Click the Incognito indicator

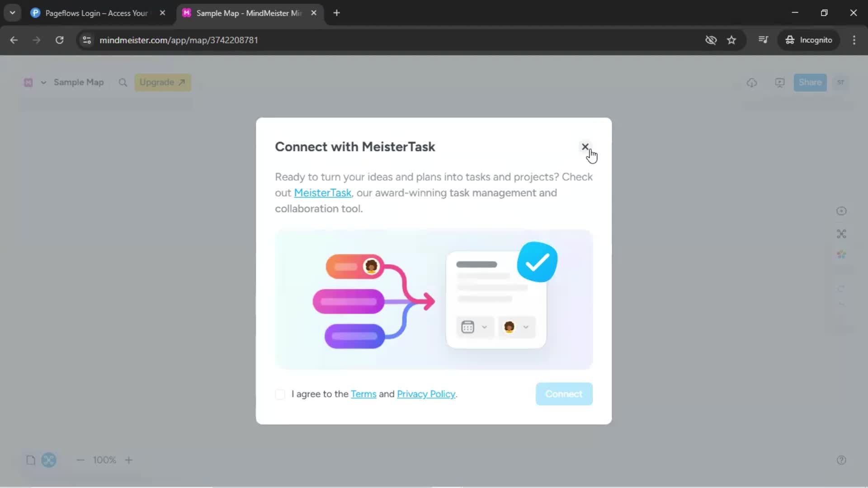point(808,40)
